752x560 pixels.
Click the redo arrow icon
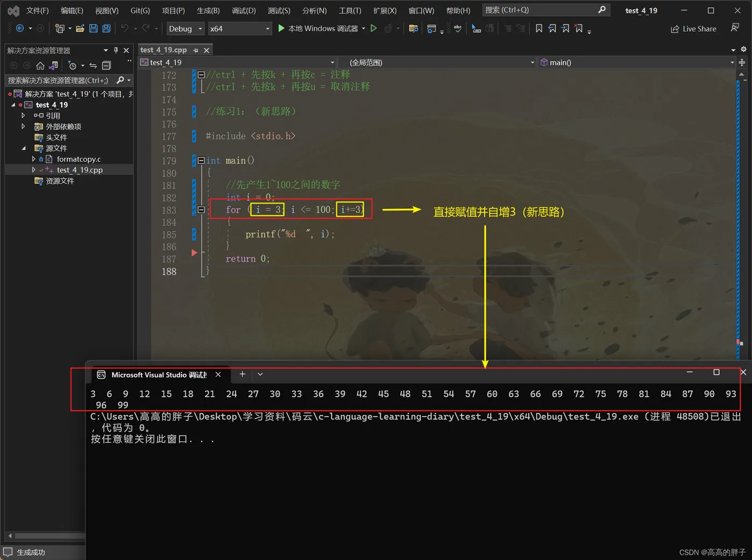(x=146, y=28)
